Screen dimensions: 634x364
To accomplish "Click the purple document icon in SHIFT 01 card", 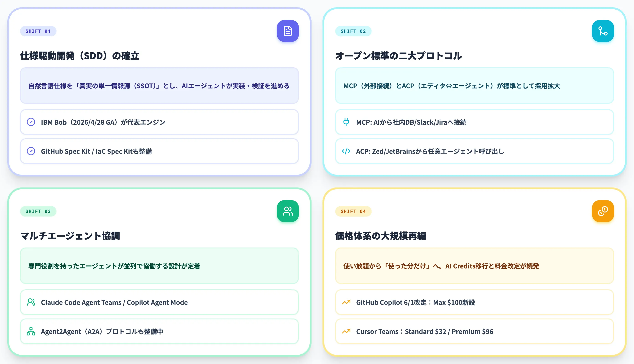I will (x=288, y=31).
